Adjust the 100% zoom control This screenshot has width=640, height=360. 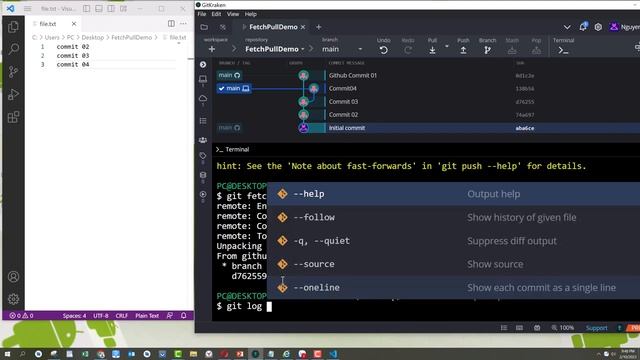pyautogui.click(x=562, y=328)
